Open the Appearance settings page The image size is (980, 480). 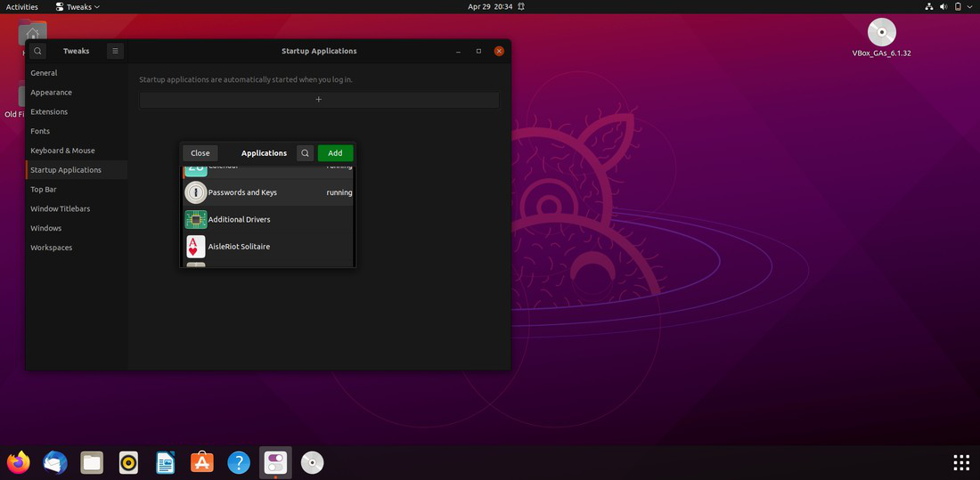77,93
